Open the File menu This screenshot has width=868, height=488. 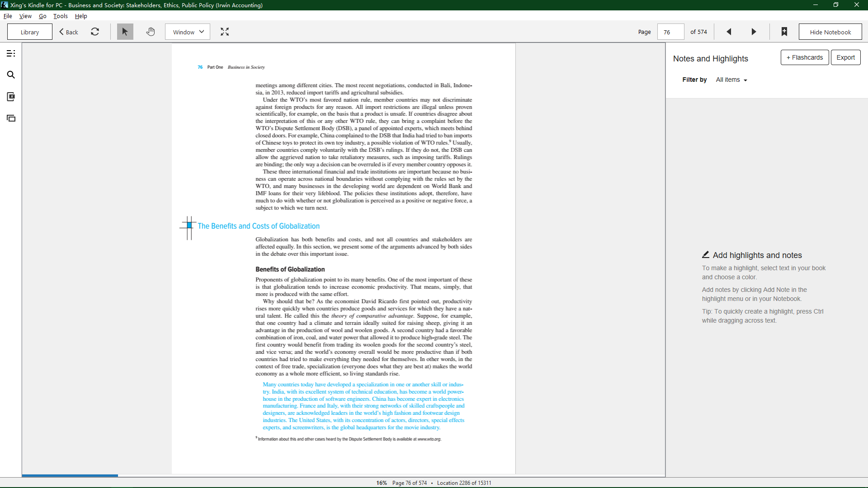pyautogui.click(x=8, y=16)
